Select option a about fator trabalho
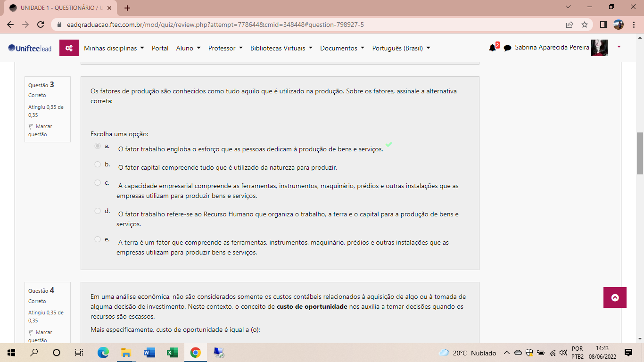This screenshot has width=644, height=362. 98,146
